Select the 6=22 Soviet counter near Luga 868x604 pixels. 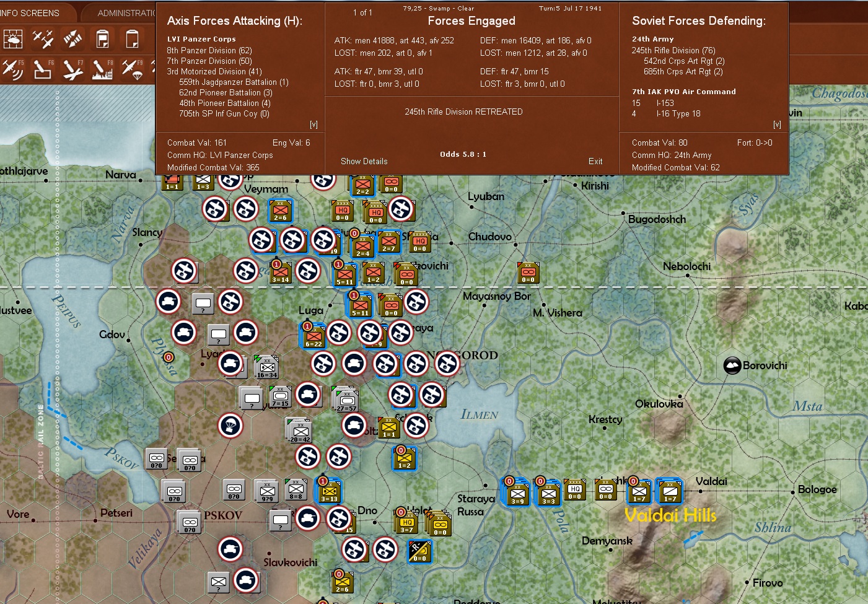[x=313, y=335]
